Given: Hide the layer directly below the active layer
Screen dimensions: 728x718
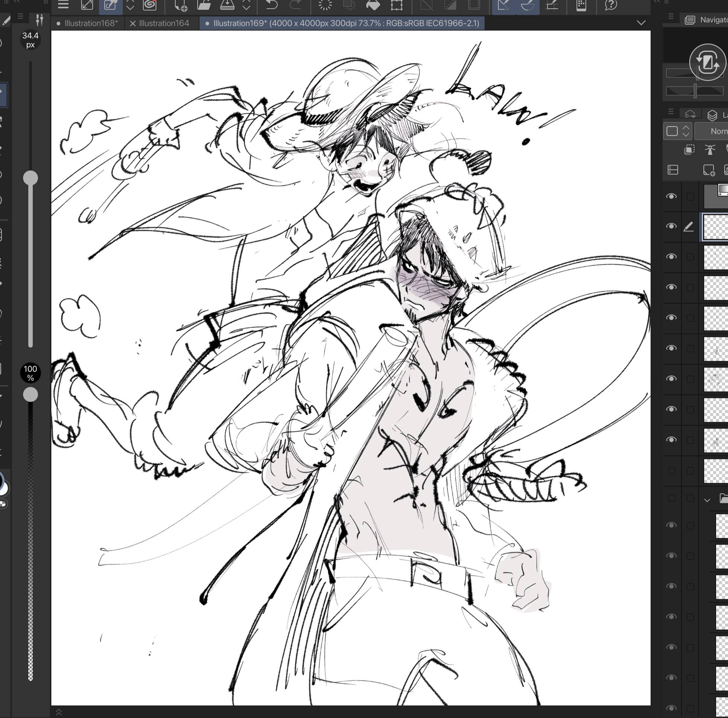Looking at the screenshot, I should tap(671, 257).
